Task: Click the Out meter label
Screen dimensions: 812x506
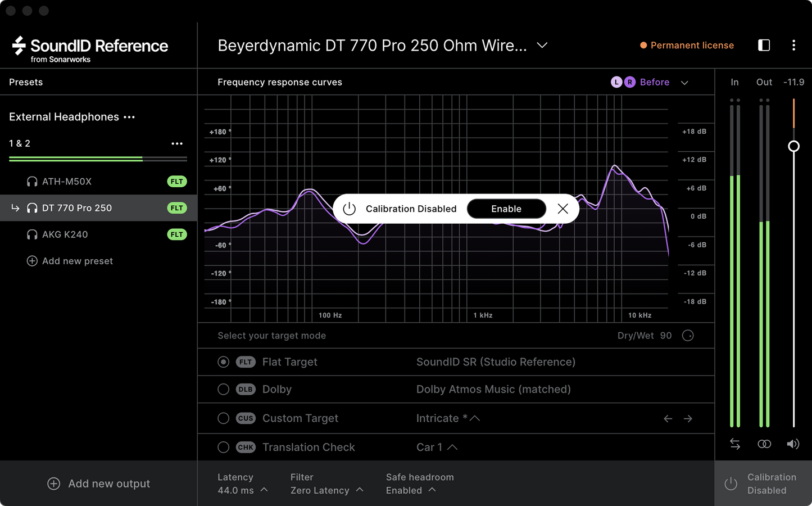Action: pos(764,82)
